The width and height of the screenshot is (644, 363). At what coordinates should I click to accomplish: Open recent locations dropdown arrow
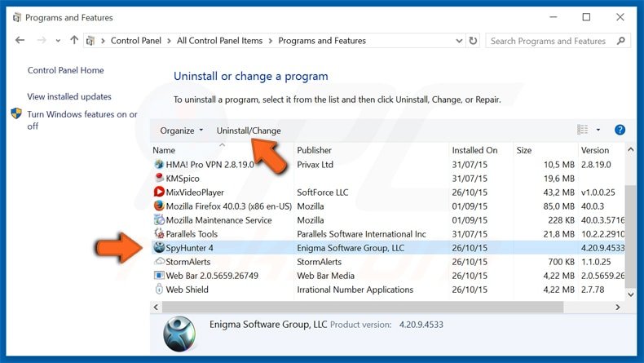point(58,41)
